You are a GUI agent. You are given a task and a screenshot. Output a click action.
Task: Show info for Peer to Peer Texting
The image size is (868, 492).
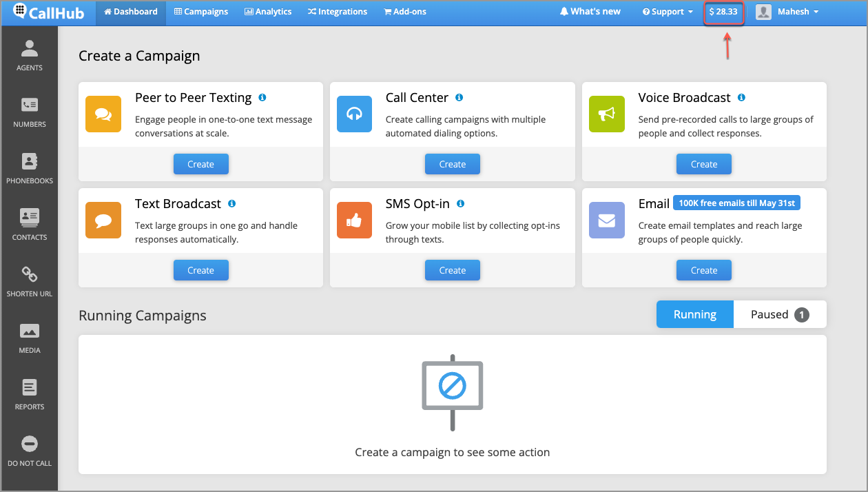pos(262,98)
